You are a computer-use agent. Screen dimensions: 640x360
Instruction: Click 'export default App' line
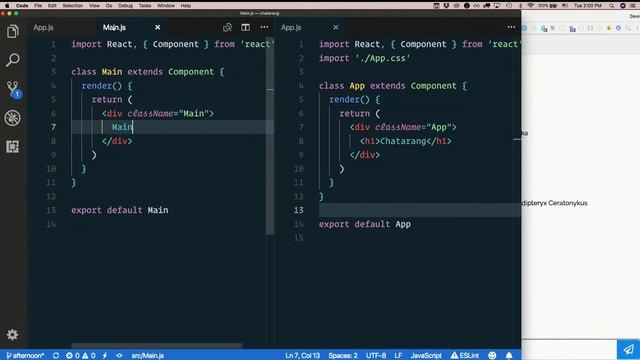tap(365, 224)
